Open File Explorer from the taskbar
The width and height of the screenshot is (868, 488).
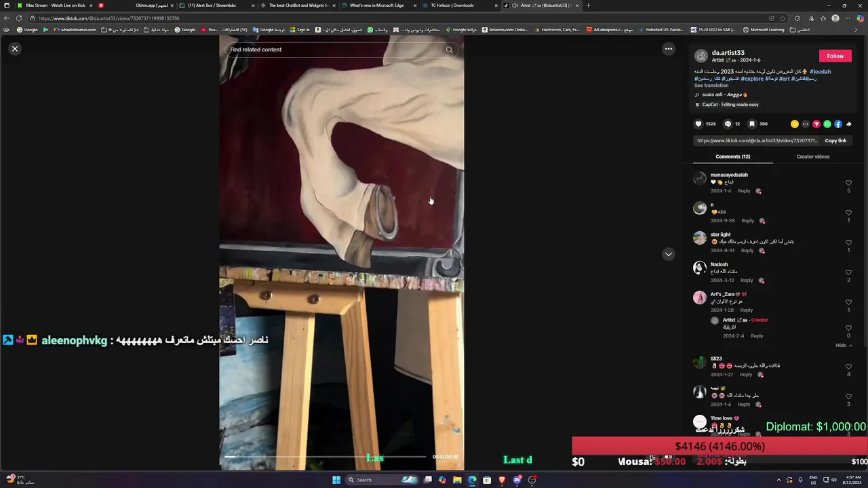457,480
